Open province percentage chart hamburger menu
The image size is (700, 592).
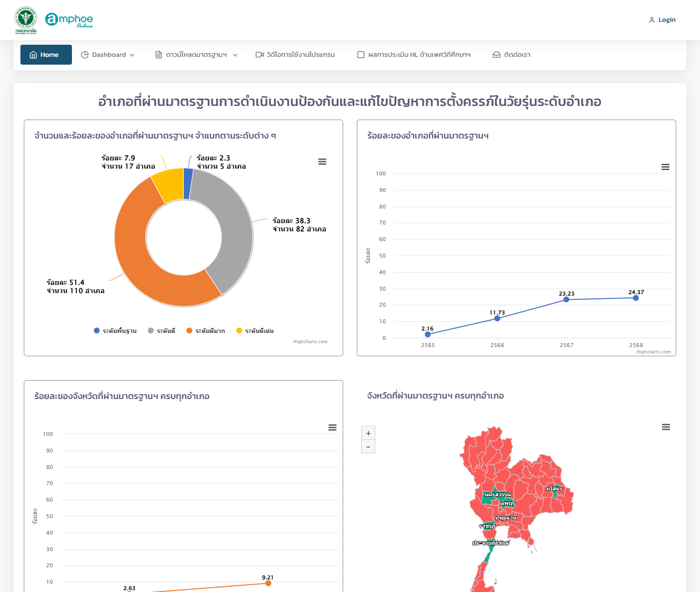tap(332, 428)
